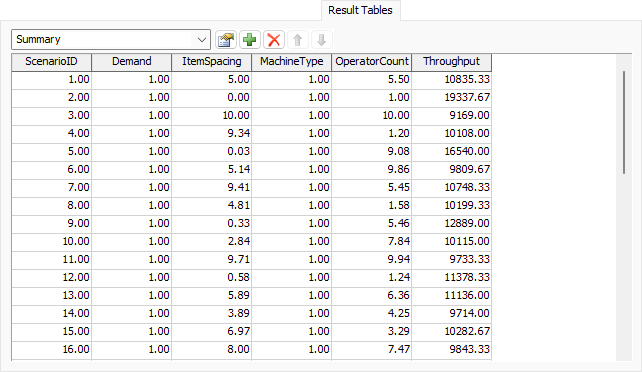This screenshot has width=642, height=372.
Task: Select Throughput cell 9733.33
Action: coord(452,259)
